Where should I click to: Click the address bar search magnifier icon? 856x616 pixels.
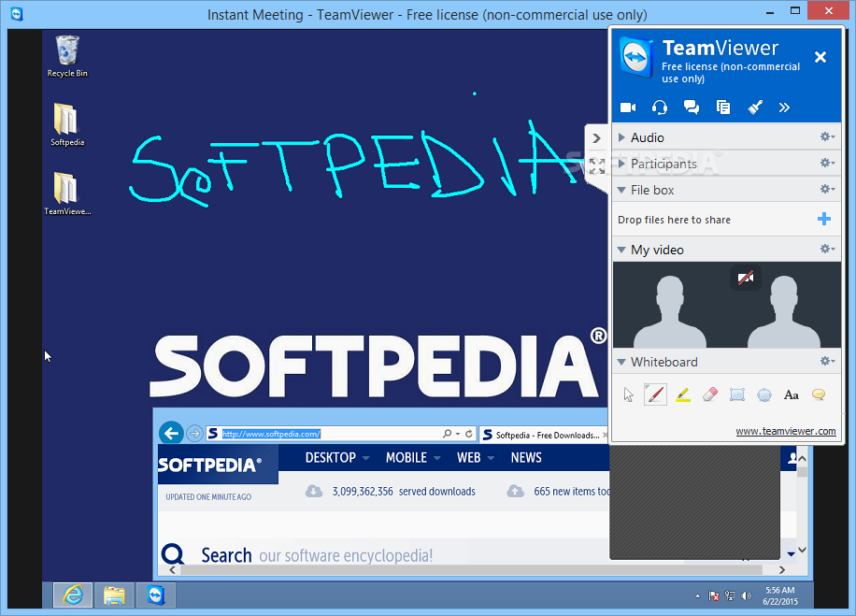(447, 434)
